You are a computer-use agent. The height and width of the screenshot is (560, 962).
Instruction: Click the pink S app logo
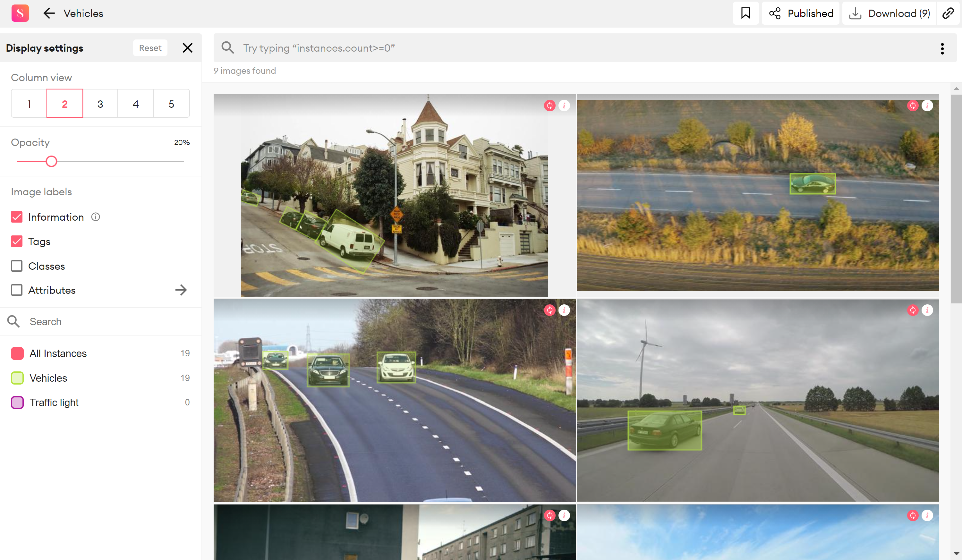tap(20, 13)
